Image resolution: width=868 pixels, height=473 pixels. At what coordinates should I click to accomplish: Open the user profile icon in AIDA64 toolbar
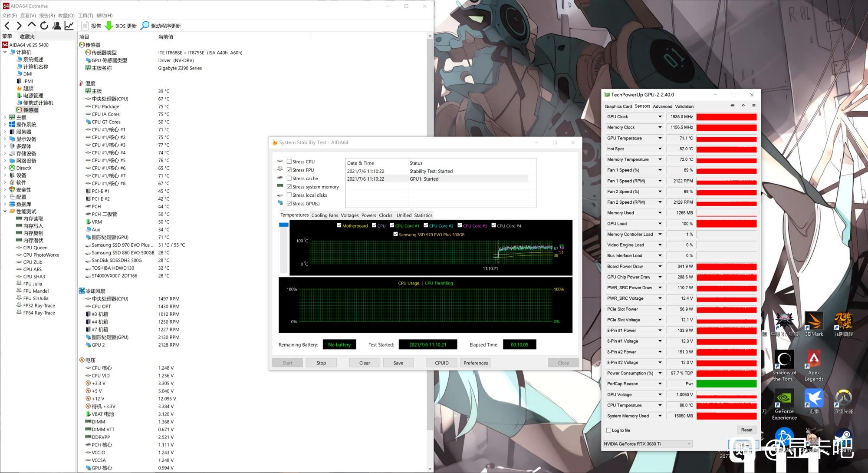pos(56,26)
